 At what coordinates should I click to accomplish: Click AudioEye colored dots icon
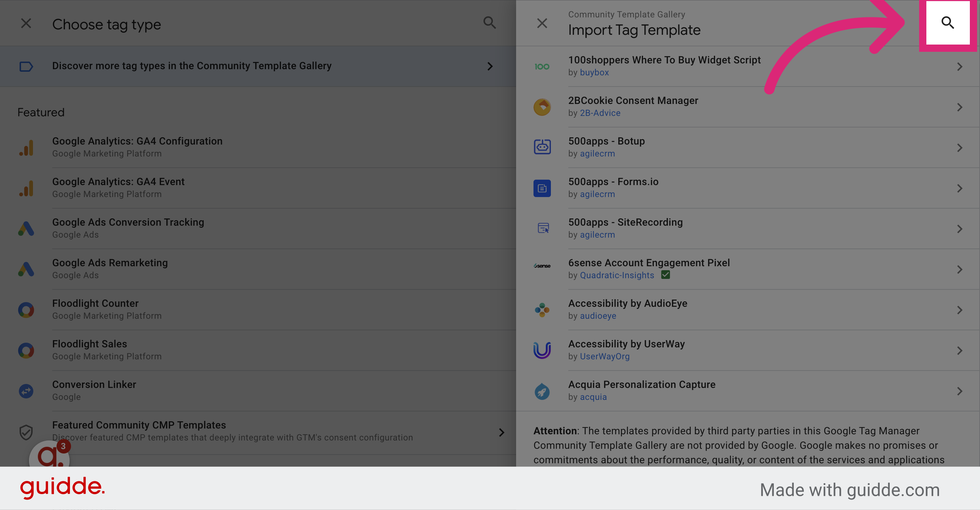pos(542,310)
